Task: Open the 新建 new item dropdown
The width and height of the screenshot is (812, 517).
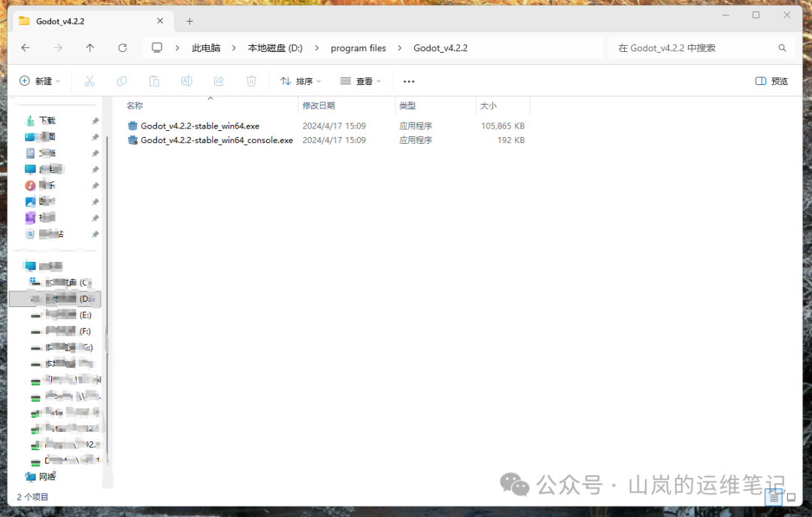Action: click(x=40, y=81)
